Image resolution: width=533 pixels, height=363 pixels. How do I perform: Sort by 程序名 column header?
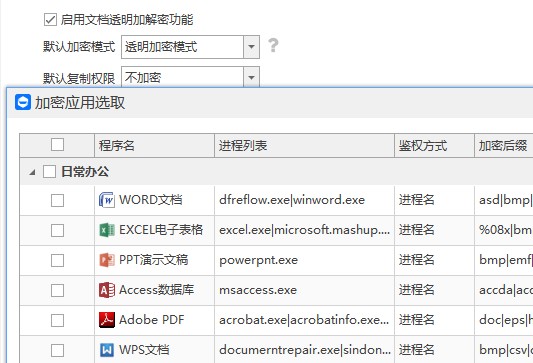click(x=154, y=145)
